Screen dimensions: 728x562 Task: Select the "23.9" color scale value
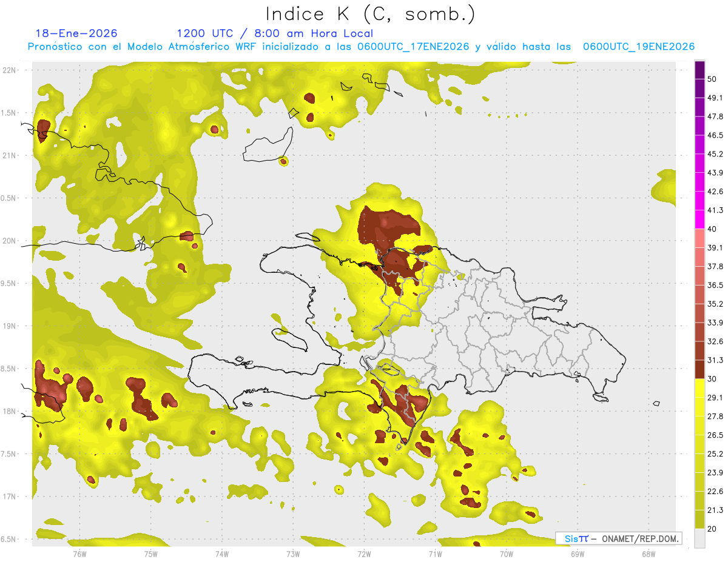click(715, 473)
